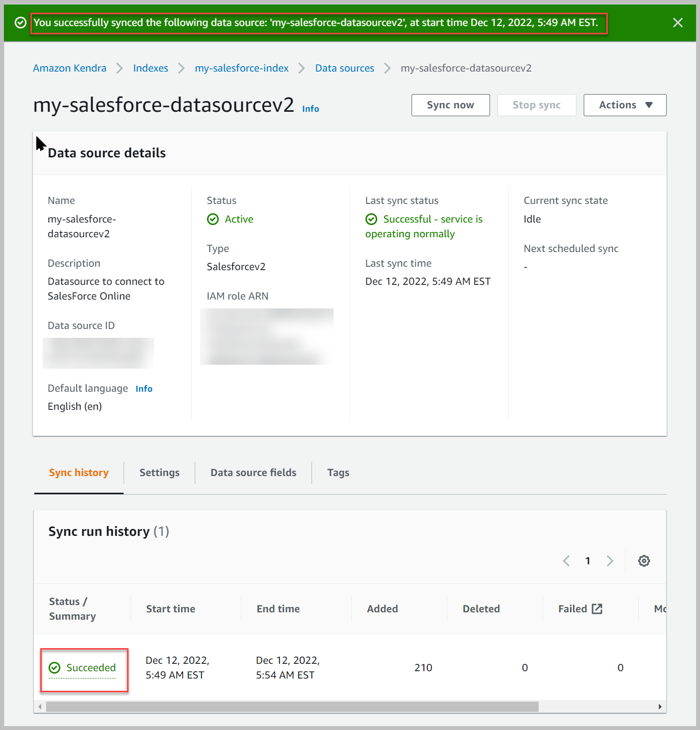Click the Stop sync button
The width and height of the screenshot is (700, 730).
[x=537, y=105]
